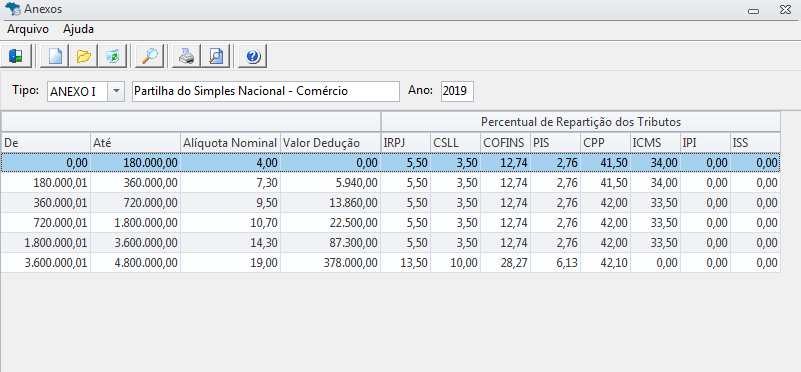This screenshot has width=801, height=372.
Task: Click the COFINS column header
Action: tap(506, 143)
